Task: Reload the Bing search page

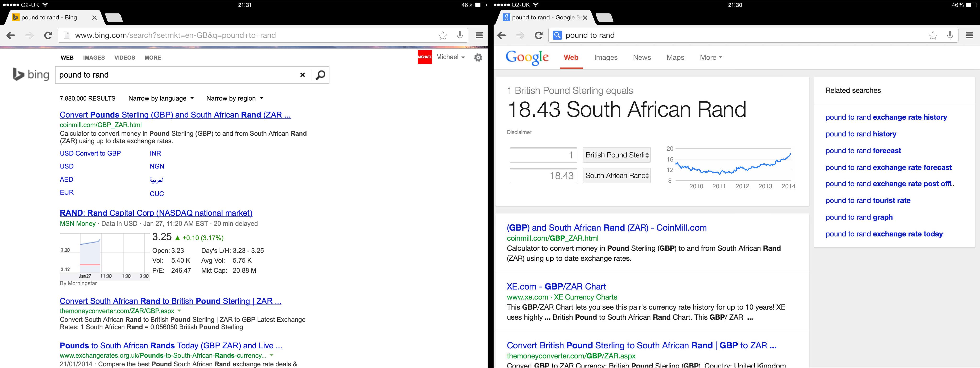Action: click(x=48, y=35)
